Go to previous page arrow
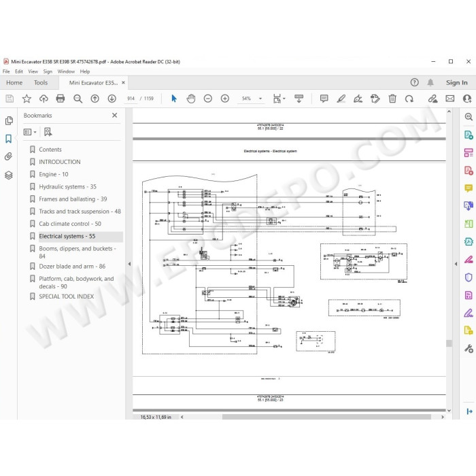The image size is (476, 476). pyautogui.click(x=95, y=99)
